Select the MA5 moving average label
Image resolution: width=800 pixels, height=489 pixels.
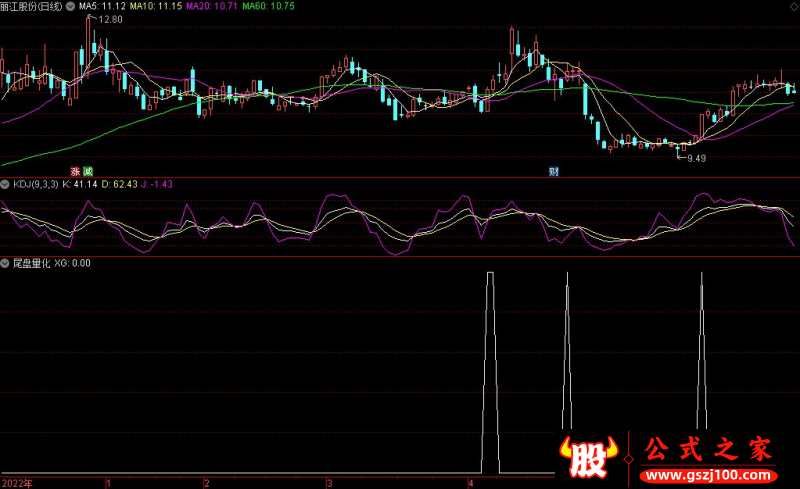coord(101,6)
